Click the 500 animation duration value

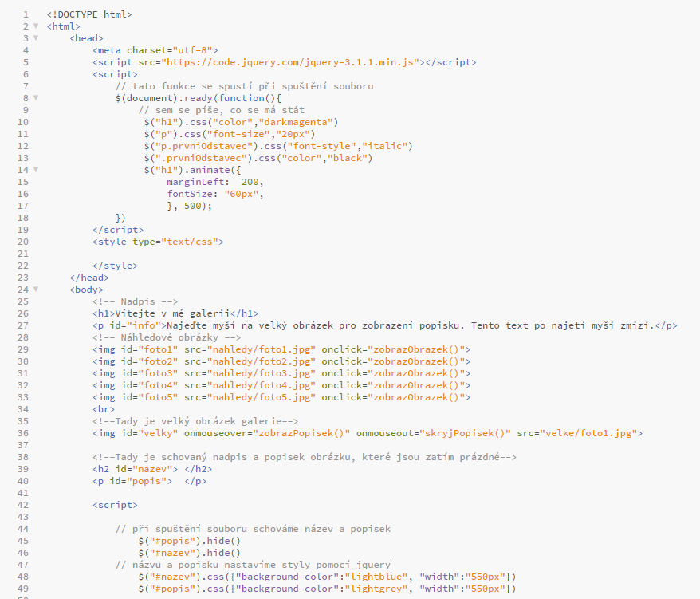coord(193,206)
